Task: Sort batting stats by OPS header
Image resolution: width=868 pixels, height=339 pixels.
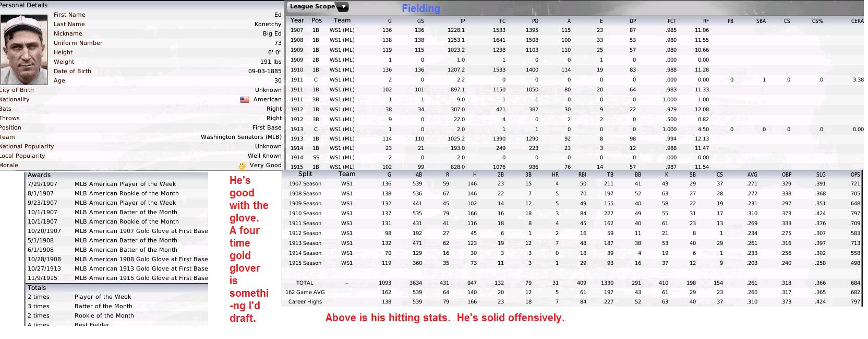Action: (x=855, y=174)
